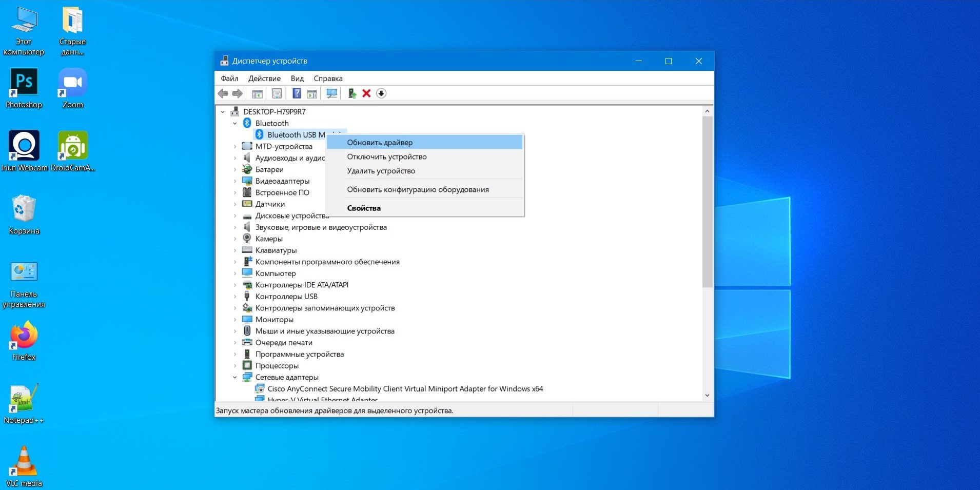Open the Корзина recycle bin icon
The width and height of the screenshot is (980, 490).
coord(24,214)
